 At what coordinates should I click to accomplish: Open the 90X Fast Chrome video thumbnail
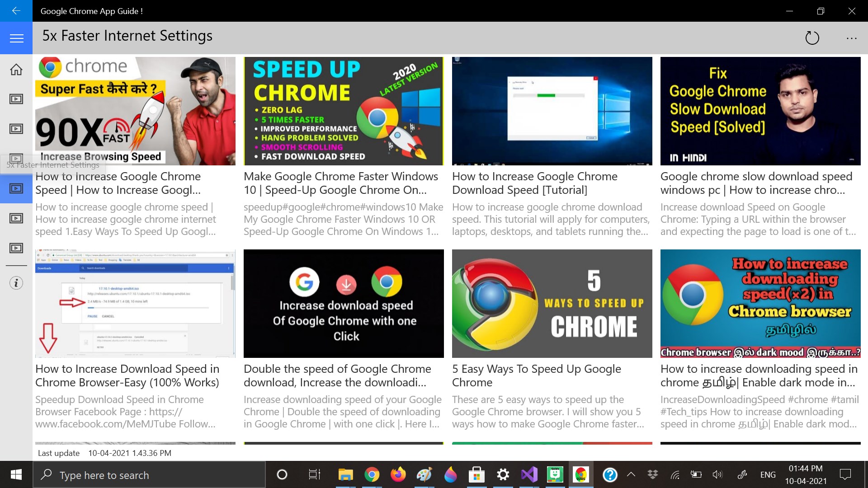[135, 111]
